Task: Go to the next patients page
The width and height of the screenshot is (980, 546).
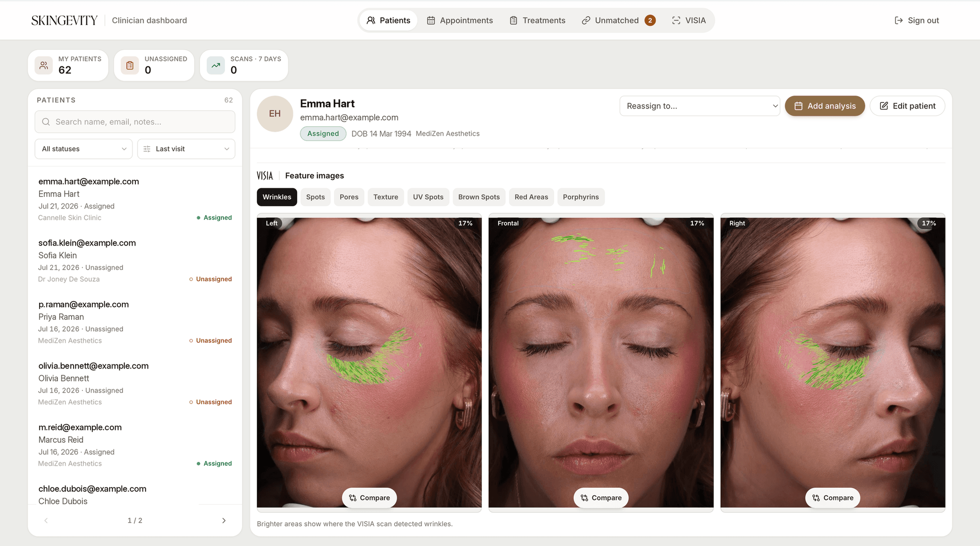Action: tap(224, 520)
